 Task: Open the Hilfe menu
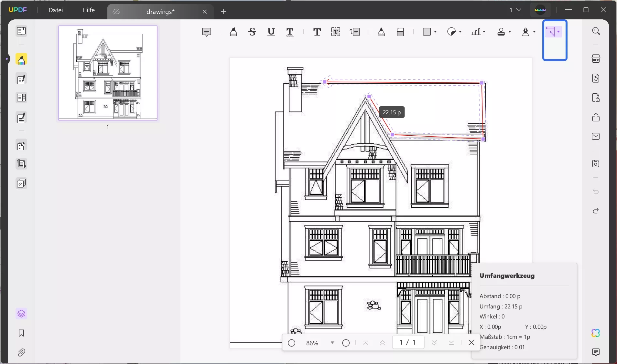point(89,10)
